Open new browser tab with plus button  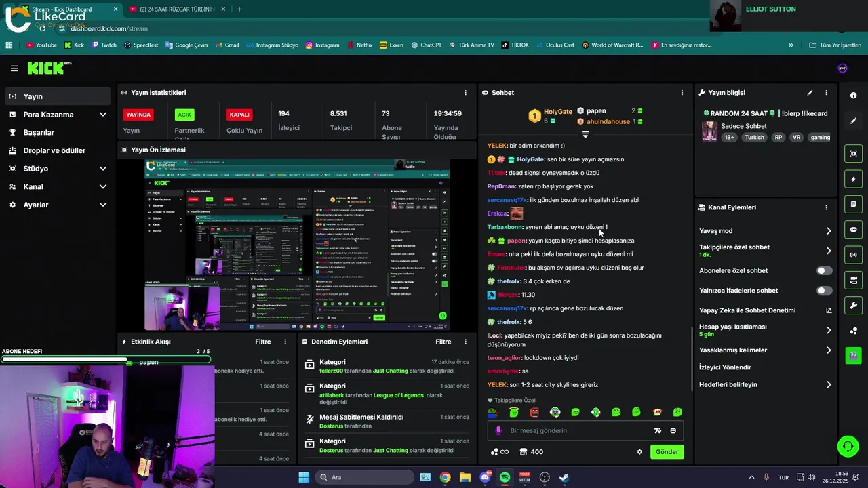[x=239, y=9]
